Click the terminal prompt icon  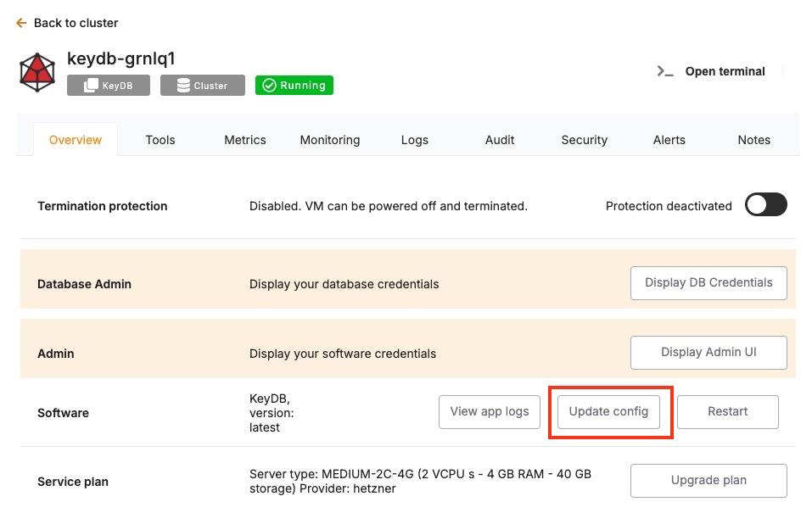[x=664, y=71]
